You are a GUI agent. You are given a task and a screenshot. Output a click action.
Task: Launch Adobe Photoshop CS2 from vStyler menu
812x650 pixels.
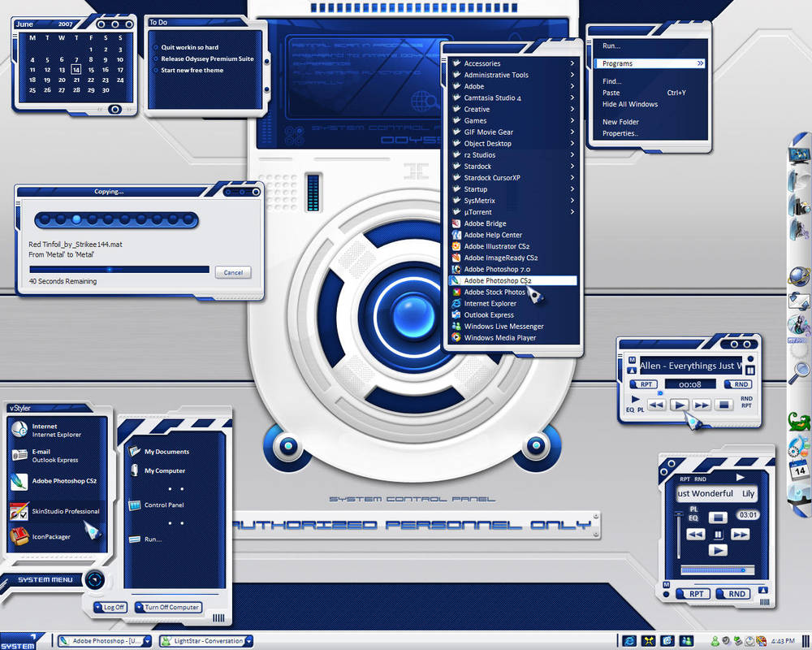pyautogui.click(x=19, y=481)
